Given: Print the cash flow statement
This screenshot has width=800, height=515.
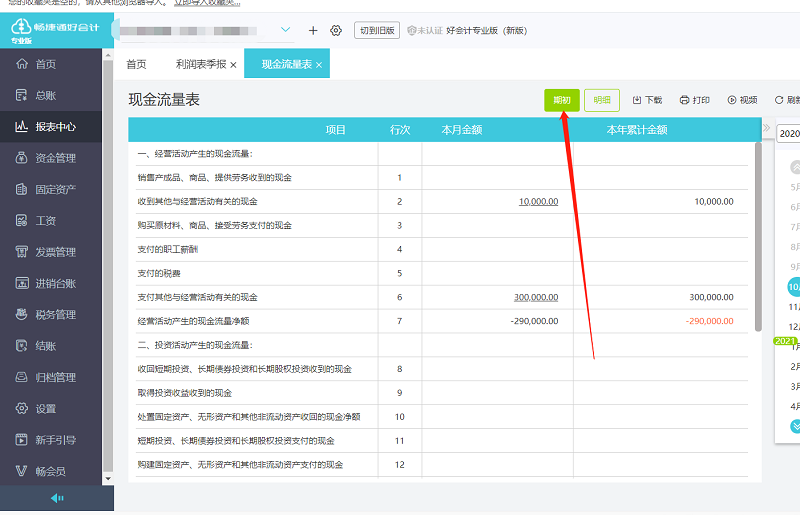Looking at the screenshot, I should pyautogui.click(x=694, y=100).
